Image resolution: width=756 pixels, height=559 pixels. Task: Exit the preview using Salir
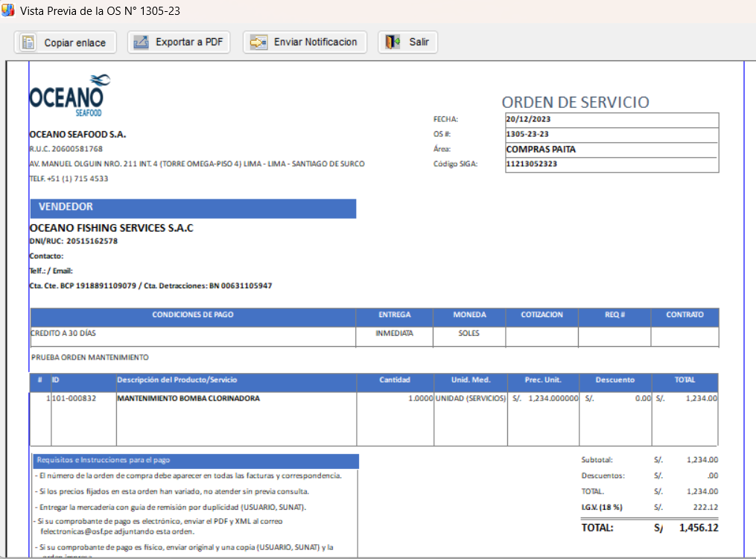click(x=408, y=42)
